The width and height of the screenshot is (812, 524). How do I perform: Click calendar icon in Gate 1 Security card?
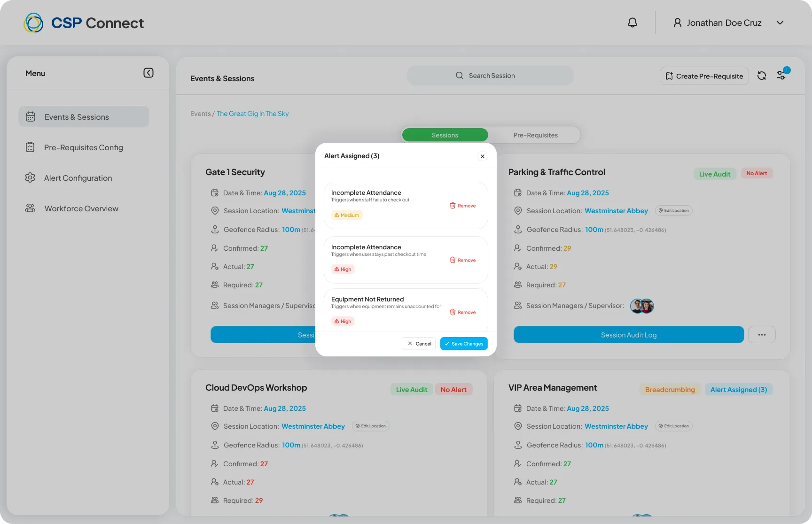[x=215, y=193]
